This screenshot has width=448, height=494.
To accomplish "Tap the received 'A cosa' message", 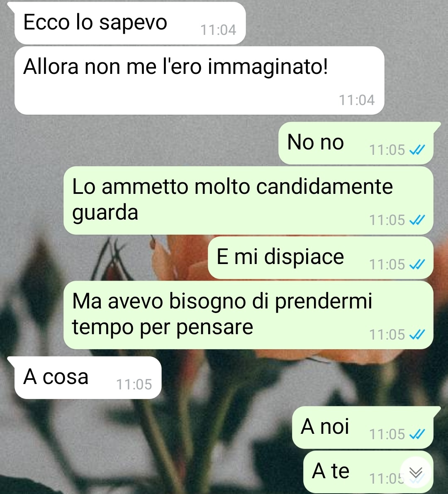I will pos(88,377).
